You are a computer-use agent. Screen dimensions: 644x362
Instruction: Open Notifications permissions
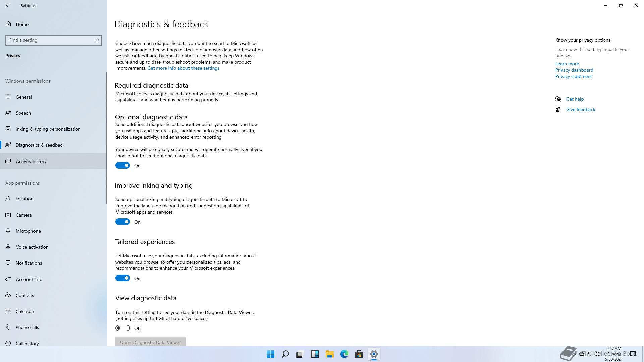(x=53, y=263)
